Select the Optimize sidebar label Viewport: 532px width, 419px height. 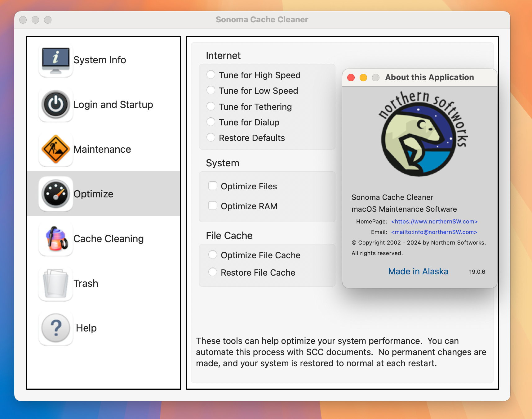93,194
